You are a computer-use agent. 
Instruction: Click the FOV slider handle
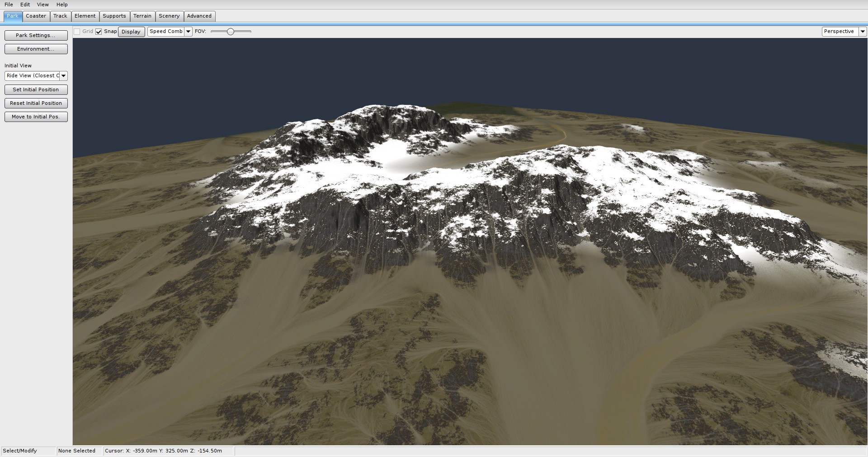231,32
